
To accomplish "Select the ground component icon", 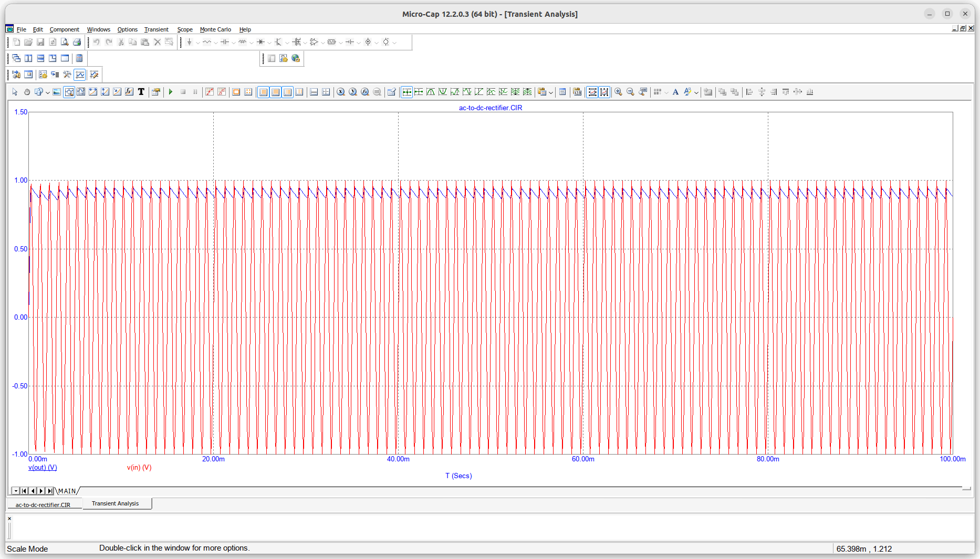I will [190, 42].
